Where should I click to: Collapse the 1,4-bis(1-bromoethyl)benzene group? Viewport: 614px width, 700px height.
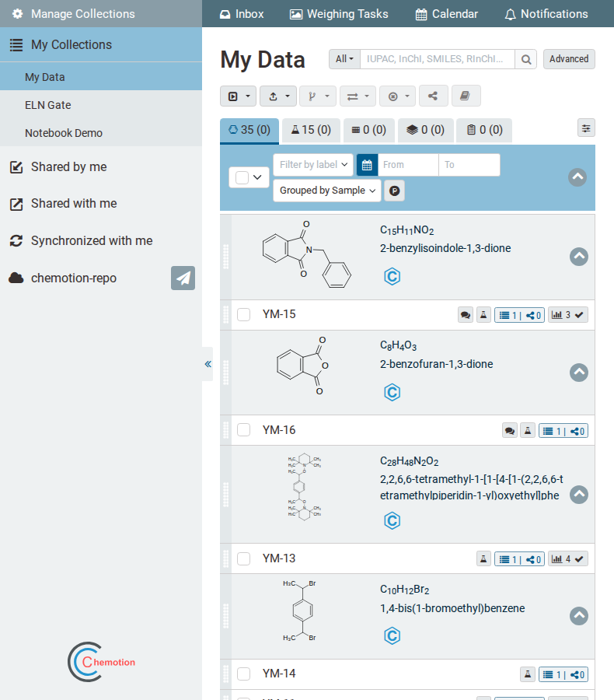coord(579,616)
